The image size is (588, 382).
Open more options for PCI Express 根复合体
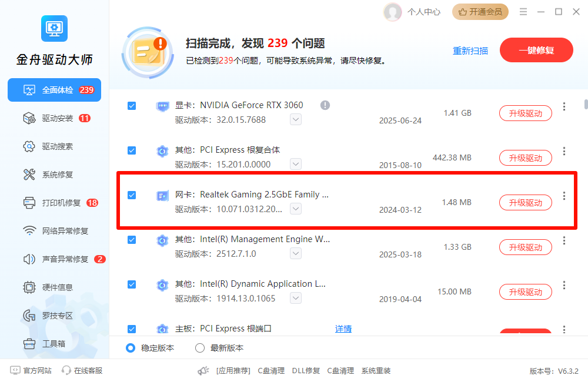point(564,151)
